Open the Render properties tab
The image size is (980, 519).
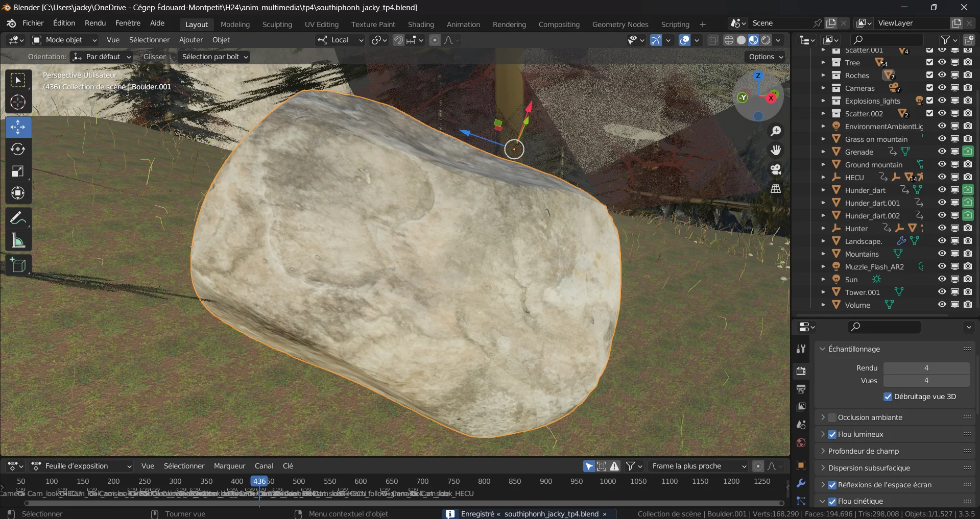(801, 370)
